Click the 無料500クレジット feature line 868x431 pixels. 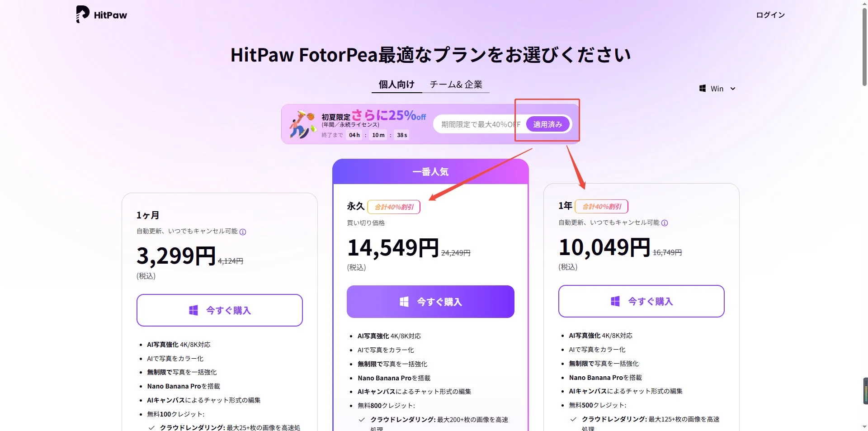point(598,405)
